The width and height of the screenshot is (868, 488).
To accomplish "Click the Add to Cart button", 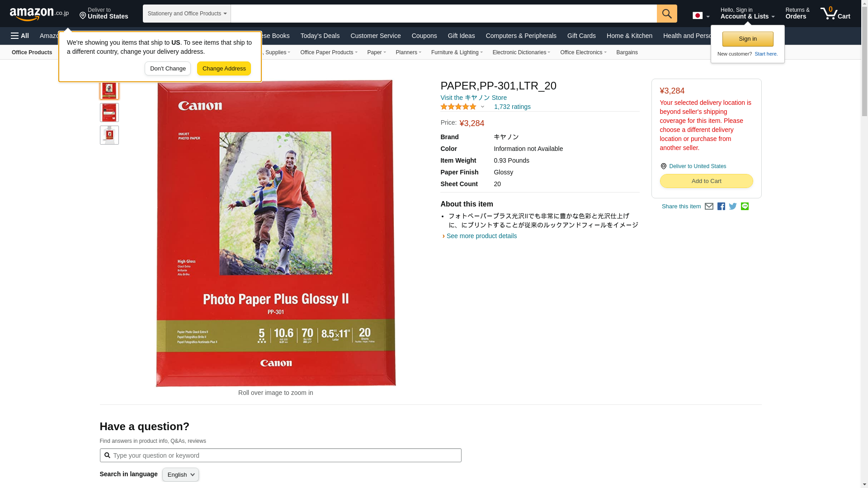I will click(x=706, y=181).
